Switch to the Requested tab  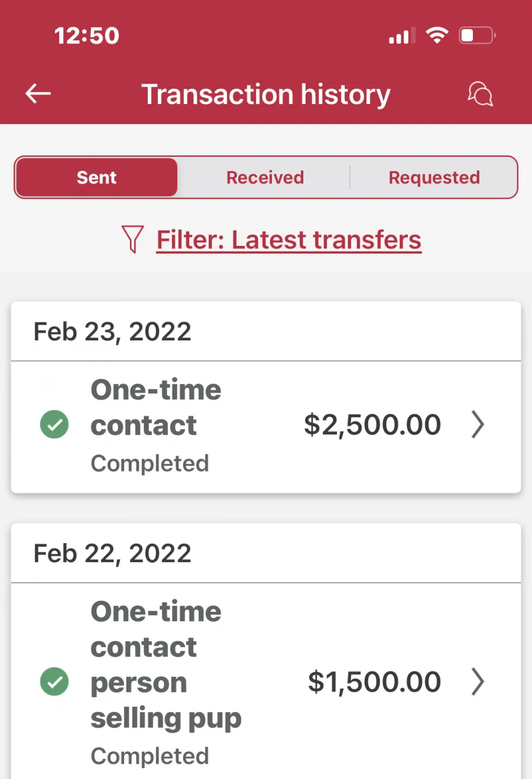(x=434, y=177)
